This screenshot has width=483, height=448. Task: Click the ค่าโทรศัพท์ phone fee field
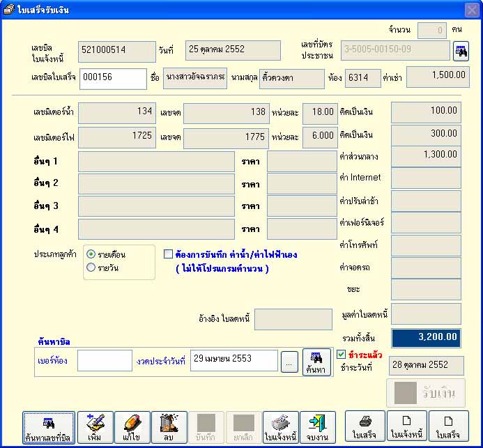coord(426,246)
